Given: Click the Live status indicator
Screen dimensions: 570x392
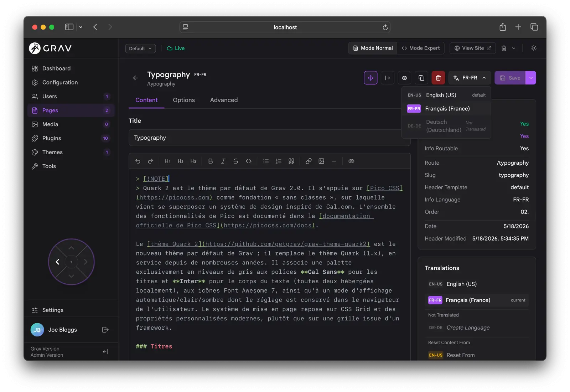Looking at the screenshot, I should (176, 48).
